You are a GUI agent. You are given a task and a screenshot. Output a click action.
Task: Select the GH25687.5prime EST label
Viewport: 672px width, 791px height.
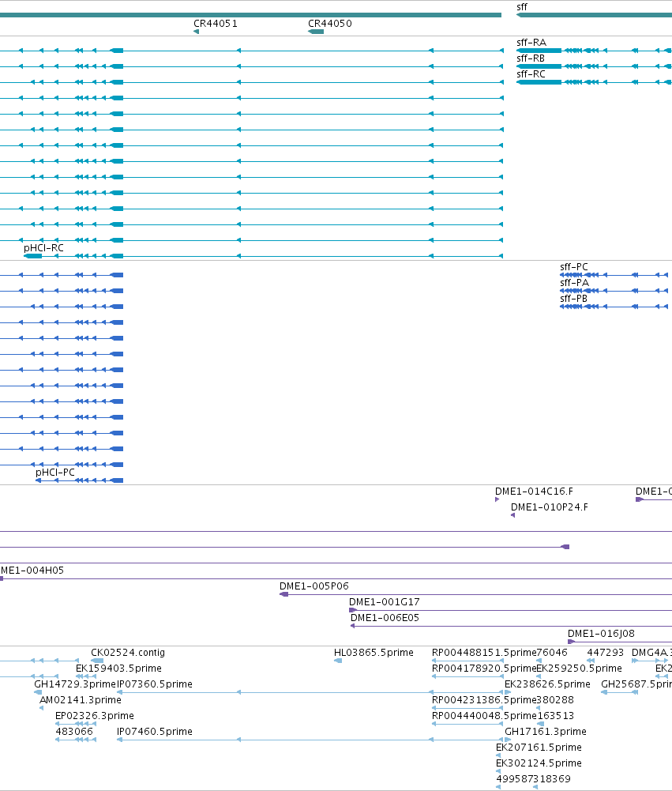point(636,684)
